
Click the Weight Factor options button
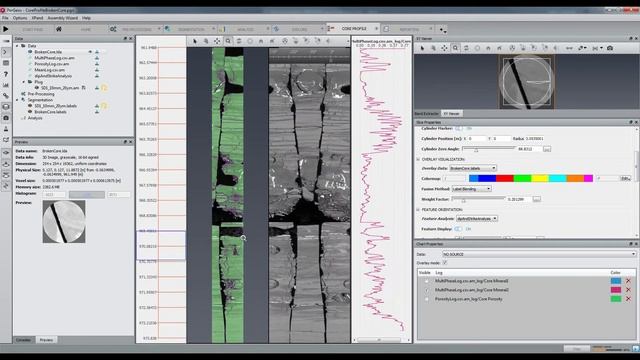click(536, 199)
